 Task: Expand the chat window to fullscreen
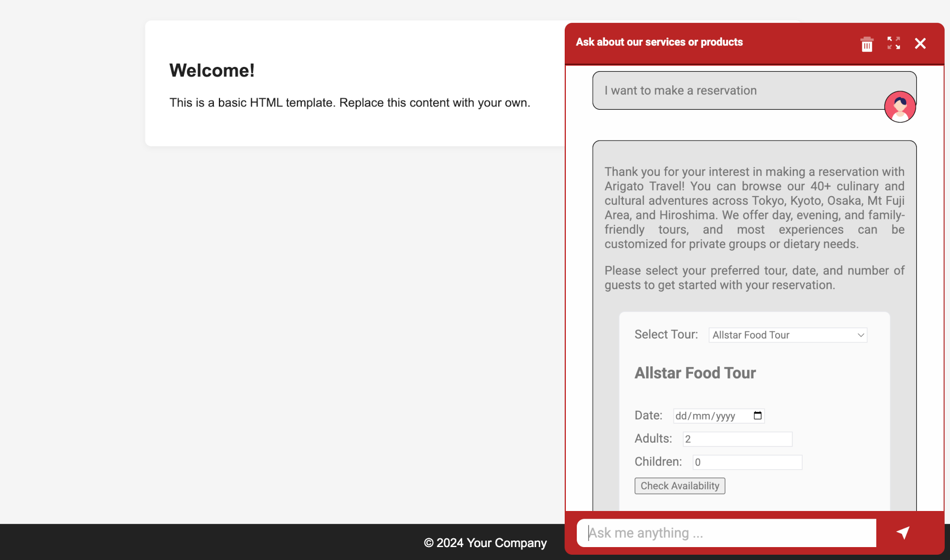[893, 43]
